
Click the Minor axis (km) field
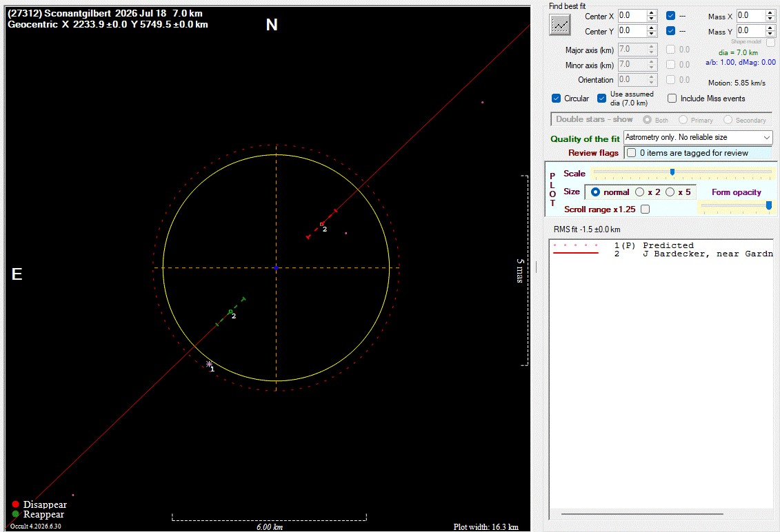tap(632, 65)
